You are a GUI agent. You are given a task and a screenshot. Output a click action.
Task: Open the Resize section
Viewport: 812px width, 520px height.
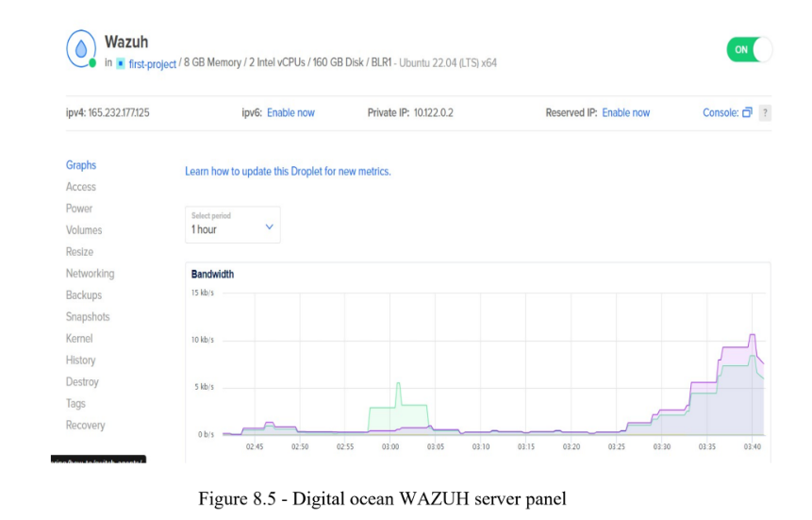79,252
